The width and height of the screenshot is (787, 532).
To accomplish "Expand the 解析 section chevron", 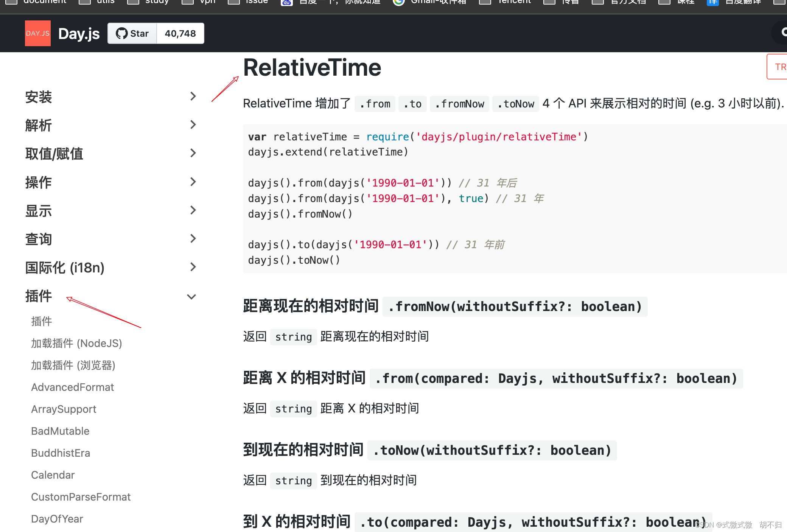I will pyautogui.click(x=193, y=124).
